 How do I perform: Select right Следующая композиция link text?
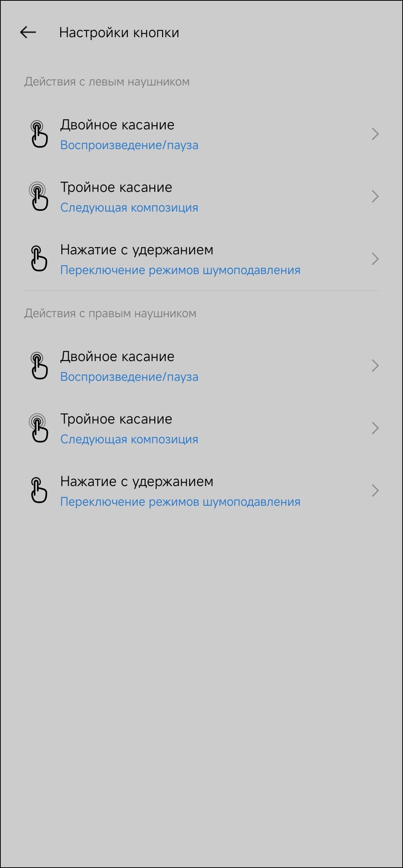coord(129,439)
